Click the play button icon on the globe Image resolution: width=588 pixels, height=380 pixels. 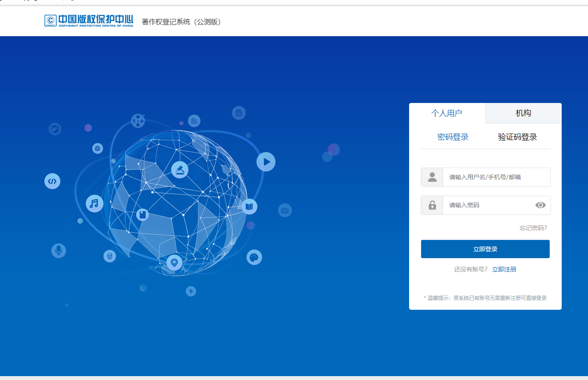pos(266,162)
